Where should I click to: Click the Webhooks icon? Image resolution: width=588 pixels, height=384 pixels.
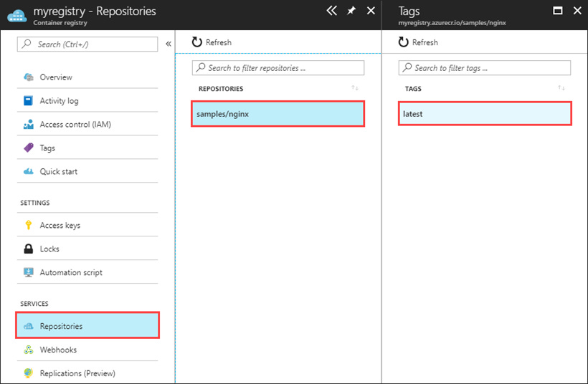point(29,350)
